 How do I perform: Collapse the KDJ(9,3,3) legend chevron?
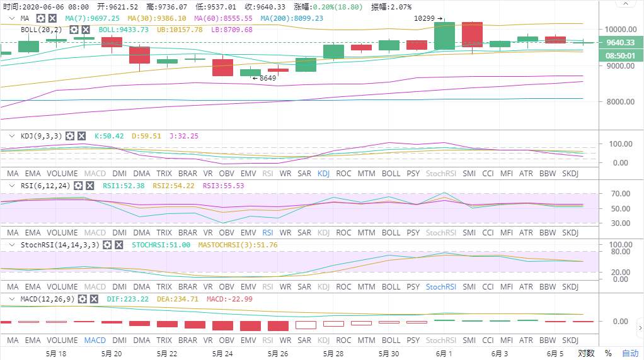(x=12, y=136)
